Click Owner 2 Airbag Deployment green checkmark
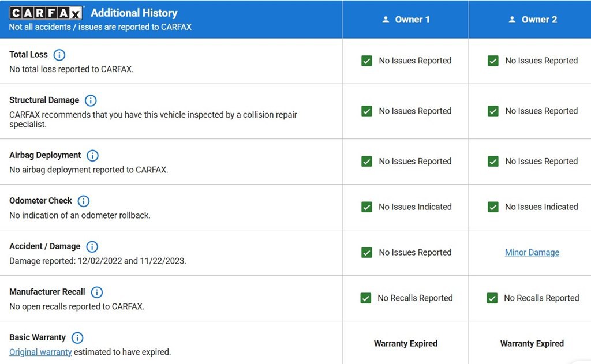The width and height of the screenshot is (591, 364). pyautogui.click(x=493, y=162)
